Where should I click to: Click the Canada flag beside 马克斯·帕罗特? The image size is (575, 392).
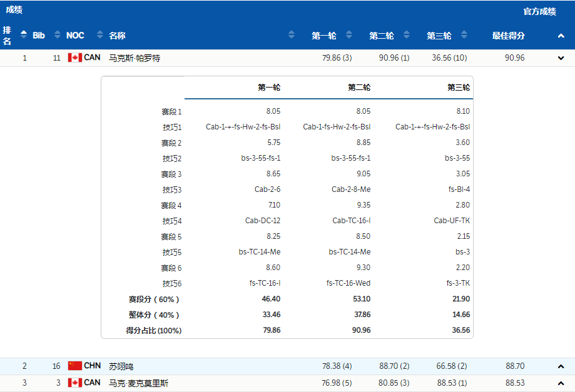pyautogui.click(x=75, y=58)
